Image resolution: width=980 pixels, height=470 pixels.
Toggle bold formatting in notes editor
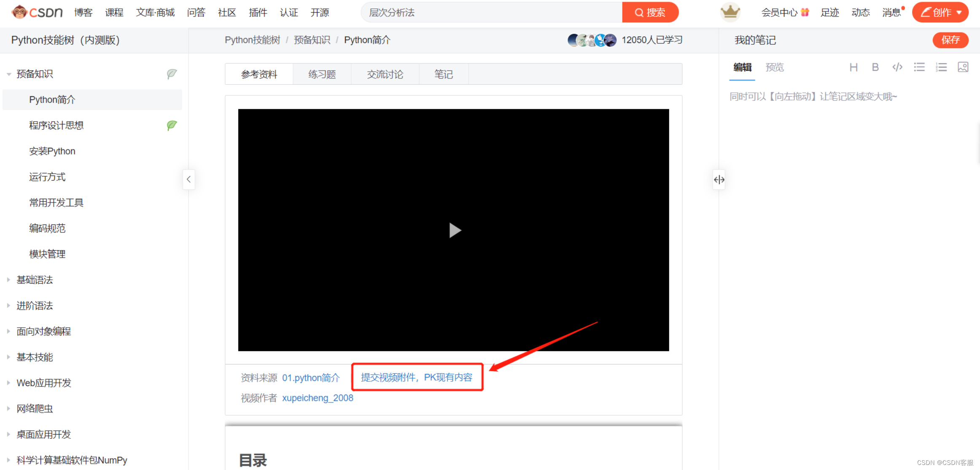(x=875, y=68)
